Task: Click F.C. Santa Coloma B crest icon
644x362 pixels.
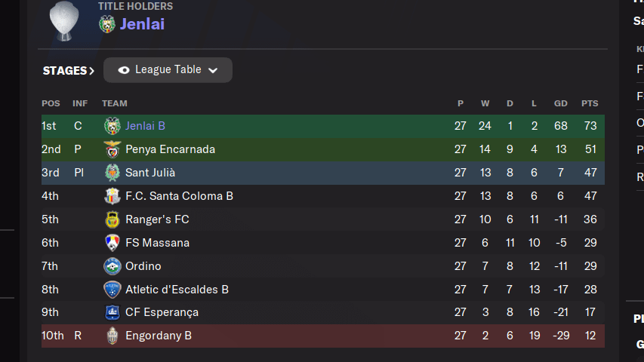Action: tap(112, 196)
